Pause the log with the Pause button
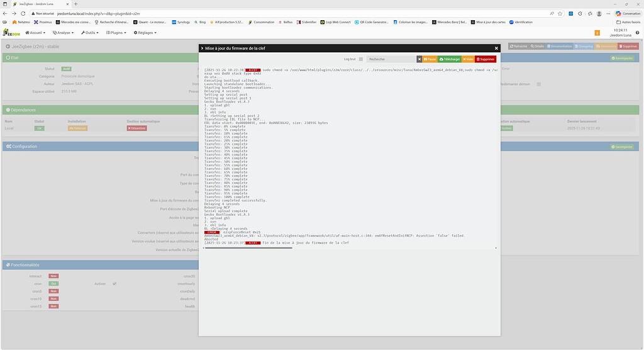Image resolution: width=644 pixels, height=350 pixels. coord(430,59)
